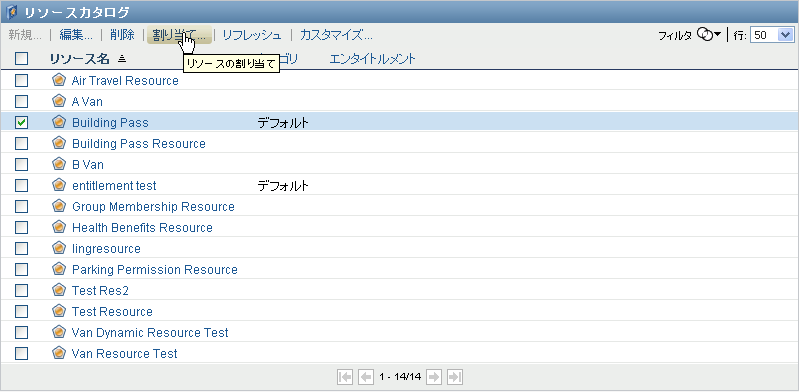Open the lingresource link
Screen dimensions: 799x392
point(106,248)
